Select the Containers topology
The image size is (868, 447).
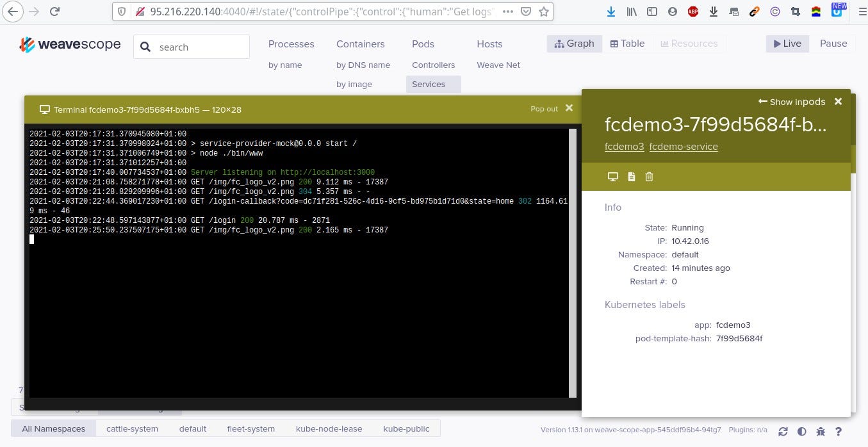[x=360, y=44]
